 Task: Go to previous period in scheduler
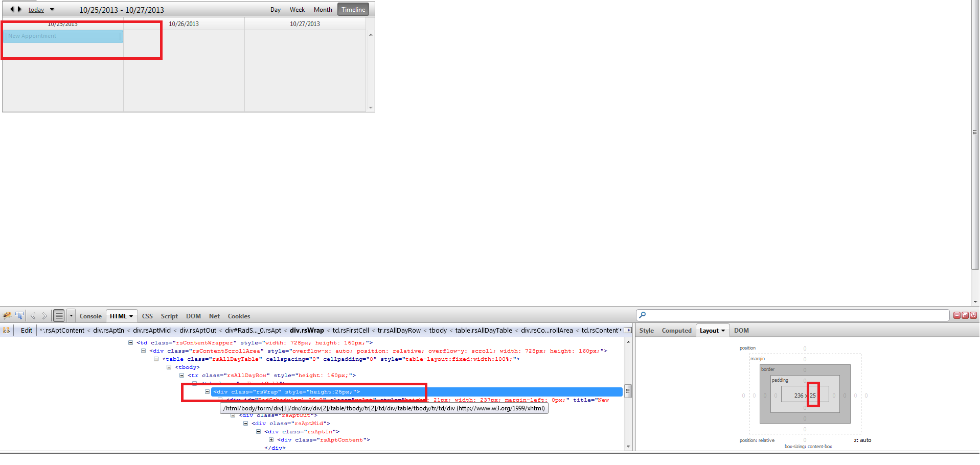coord(12,9)
